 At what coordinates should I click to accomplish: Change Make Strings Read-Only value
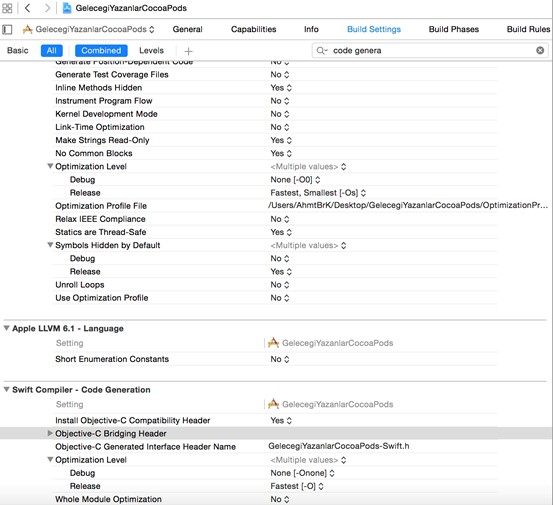tap(281, 140)
